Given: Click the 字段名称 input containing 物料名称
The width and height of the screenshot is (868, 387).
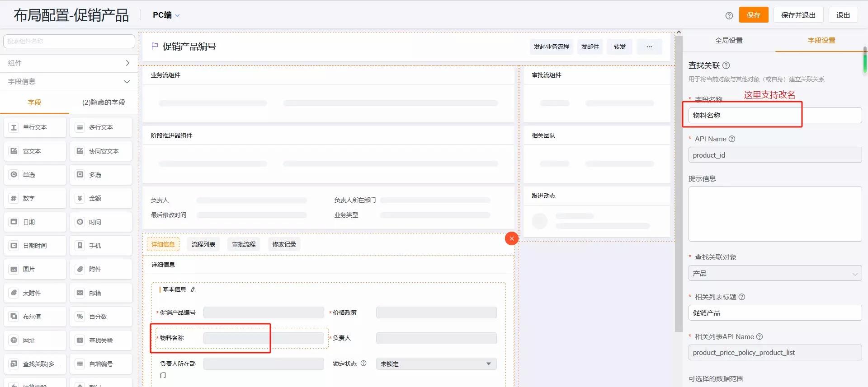Looking at the screenshot, I should tap(774, 116).
